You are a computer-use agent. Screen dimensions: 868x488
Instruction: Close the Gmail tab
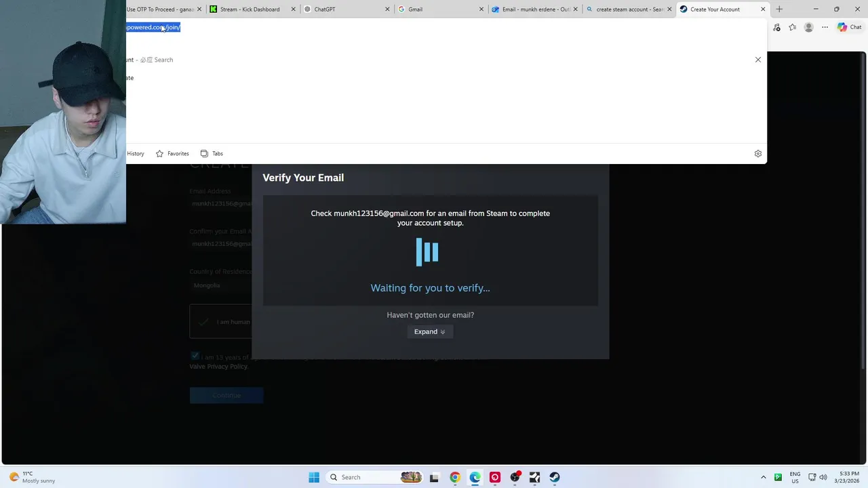tap(481, 9)
